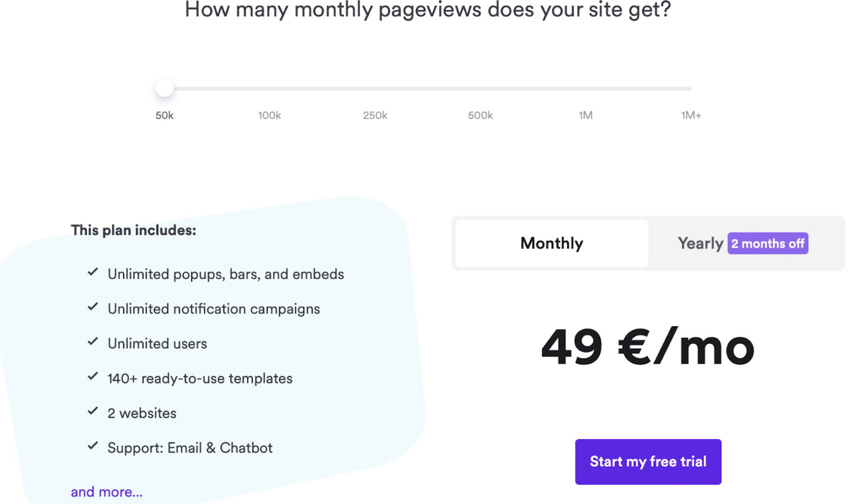Select the 1M pageviews label
Image resolution: width=857 pixels, height=504 pixels.
586,115
